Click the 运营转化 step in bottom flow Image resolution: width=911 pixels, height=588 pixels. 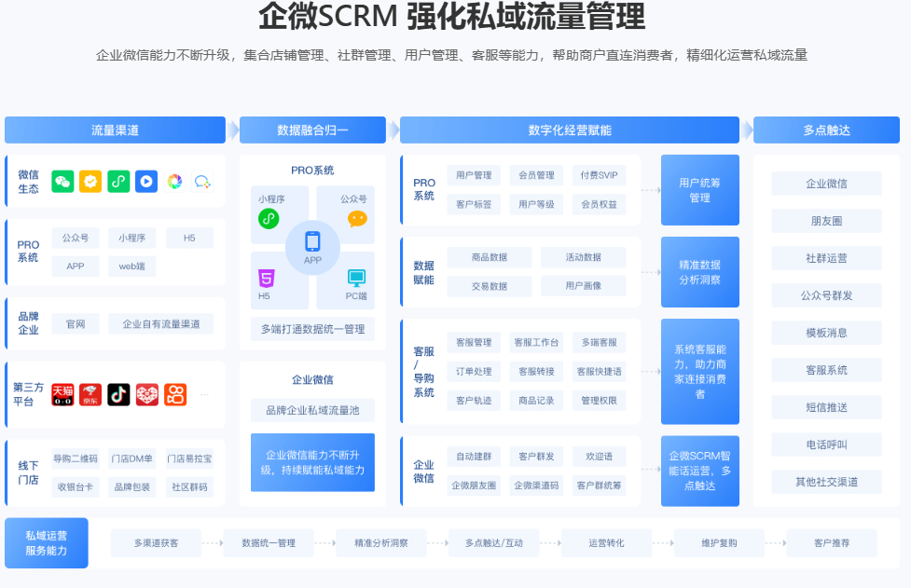pos(606,542)
